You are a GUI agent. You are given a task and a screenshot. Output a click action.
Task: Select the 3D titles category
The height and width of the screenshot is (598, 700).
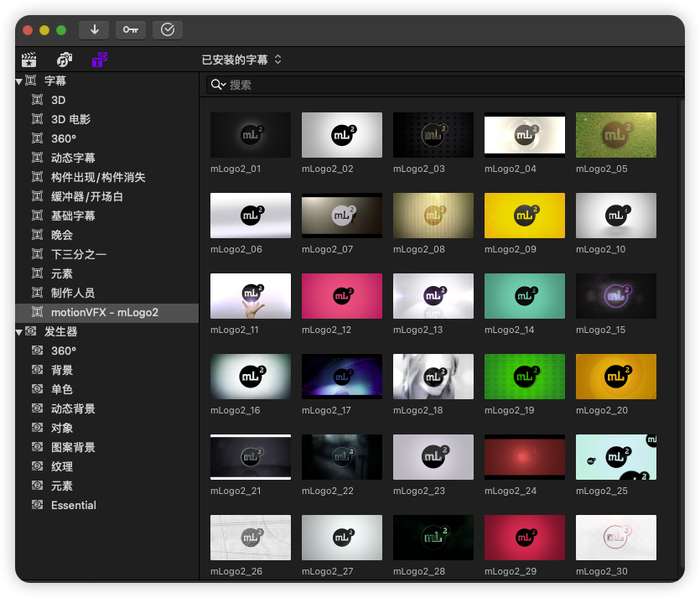(x=107, y=100)
